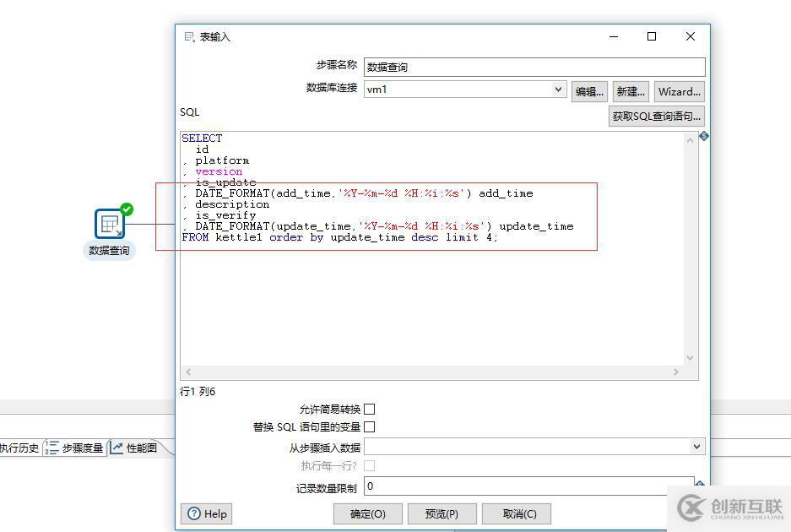This screenshot has width=791, height=532.
Task: Enable the 允许简易转换 checkbox
Action: 369,409
